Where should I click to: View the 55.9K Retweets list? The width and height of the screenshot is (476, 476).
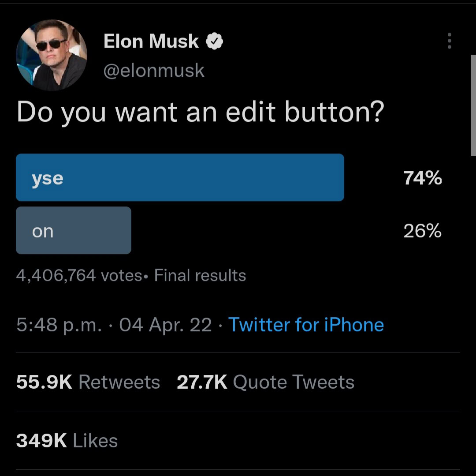88,382
